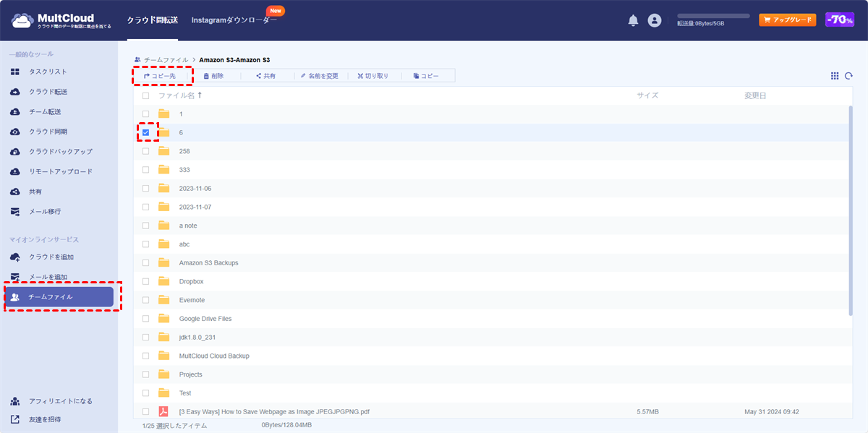
Task: Click the MultCloud logo
Action: click(x=61, y=20)
